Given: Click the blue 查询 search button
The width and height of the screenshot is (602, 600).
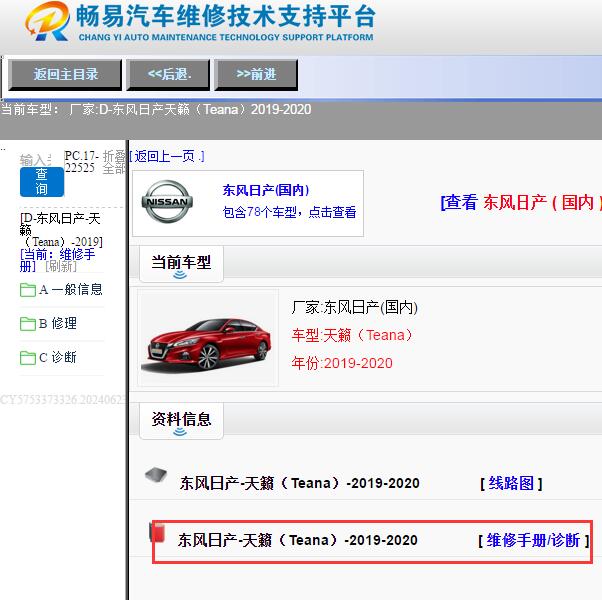Looking at the screenshot, I should (42, 182).
